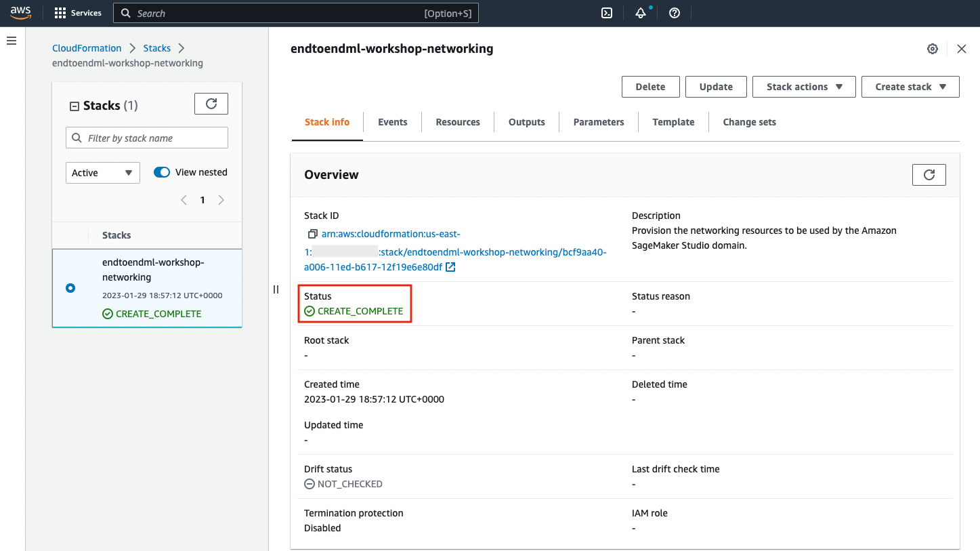Switch to the Resources tab
Screen dimensions: 980x551
tap(458, 122)
